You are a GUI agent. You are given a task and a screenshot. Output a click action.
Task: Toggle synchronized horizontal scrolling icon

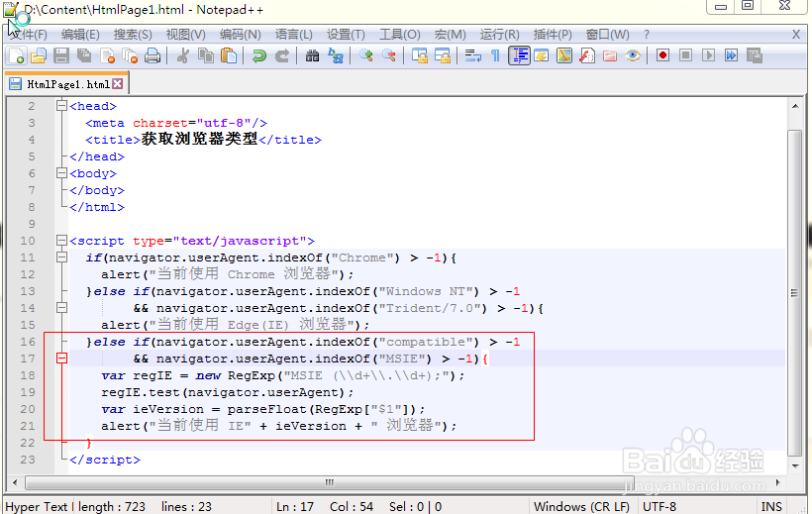coord(443,55)
